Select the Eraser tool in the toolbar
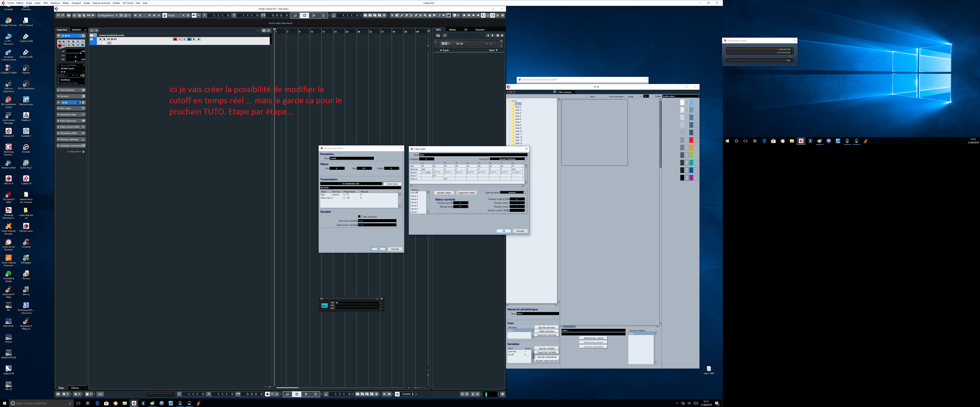 [406, 15]
